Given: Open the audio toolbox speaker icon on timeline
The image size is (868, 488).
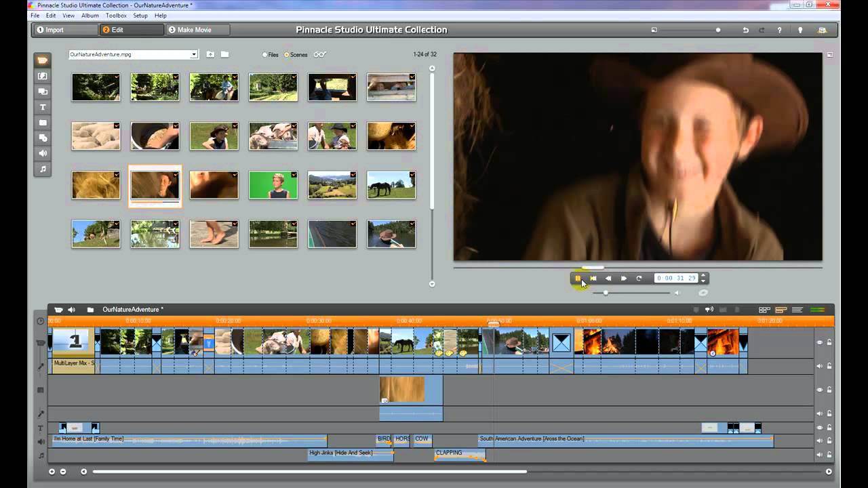Looking at the screenshot, I should pyautogui.click(x=71, y=310).
